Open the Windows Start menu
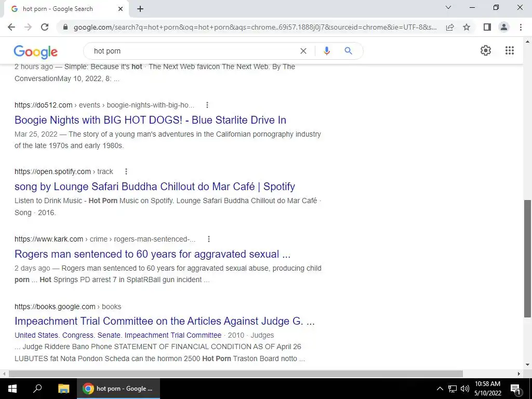 [x=12, y=389]
